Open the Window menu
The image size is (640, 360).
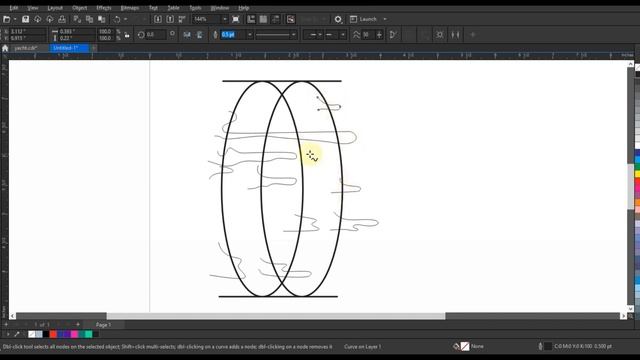tap(220, 8)
